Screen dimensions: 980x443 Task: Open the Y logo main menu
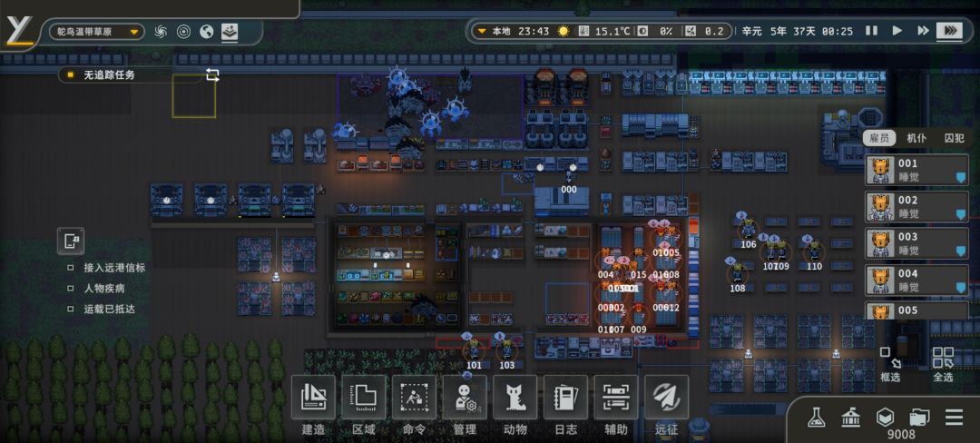[19, 31]
